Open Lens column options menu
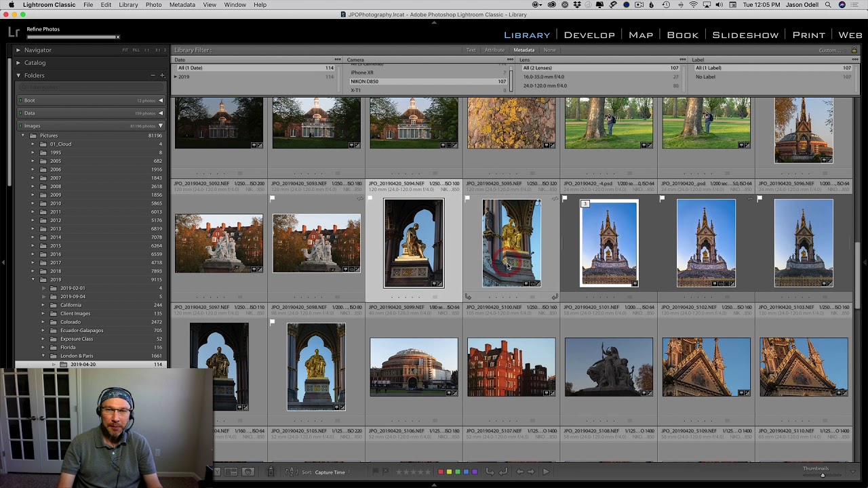The height and width of the screenshot is (488, 868). point(683,60)
